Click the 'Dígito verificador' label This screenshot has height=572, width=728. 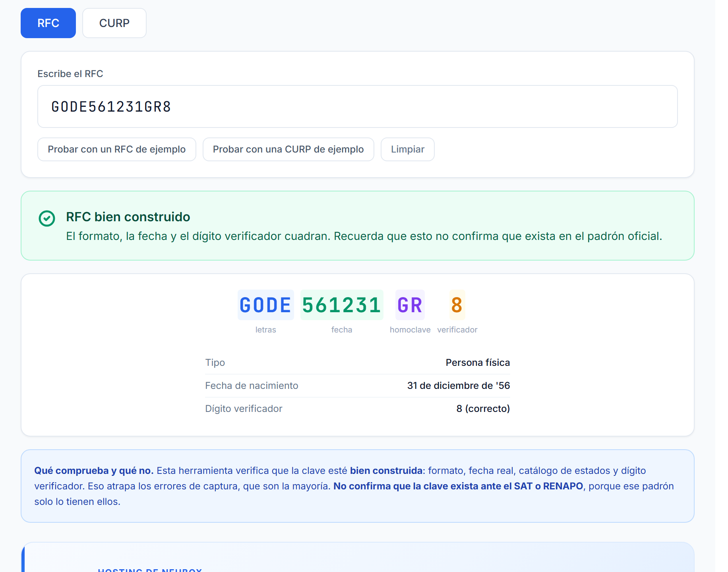tap(244, 409)
